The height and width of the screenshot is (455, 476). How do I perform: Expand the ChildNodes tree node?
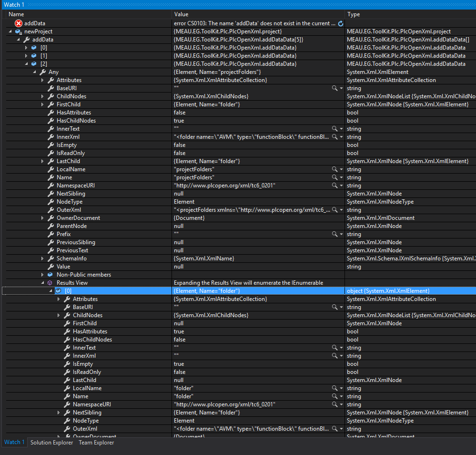tap(42, 96)
